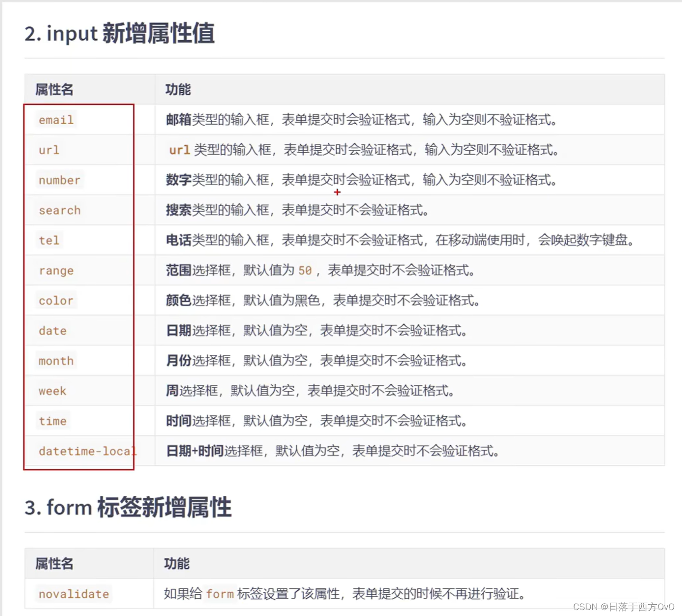
Task: Click the description starting with '月份选择框'
Action: click(x=316, y=361)
